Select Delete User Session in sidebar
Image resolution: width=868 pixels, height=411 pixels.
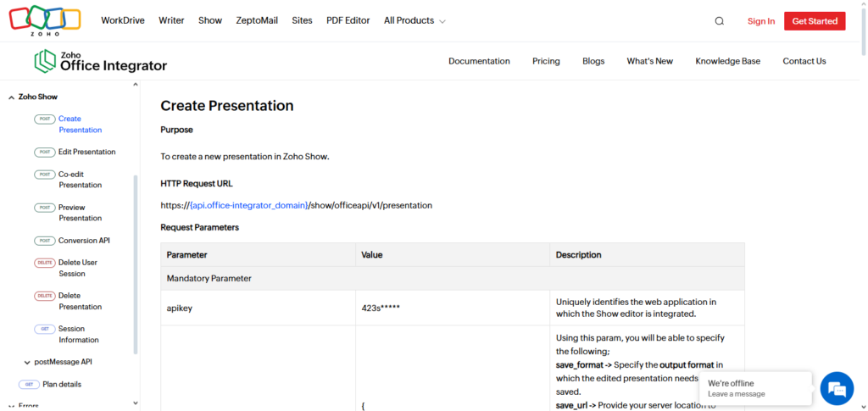pyautogui.click(x=78, y=269)
